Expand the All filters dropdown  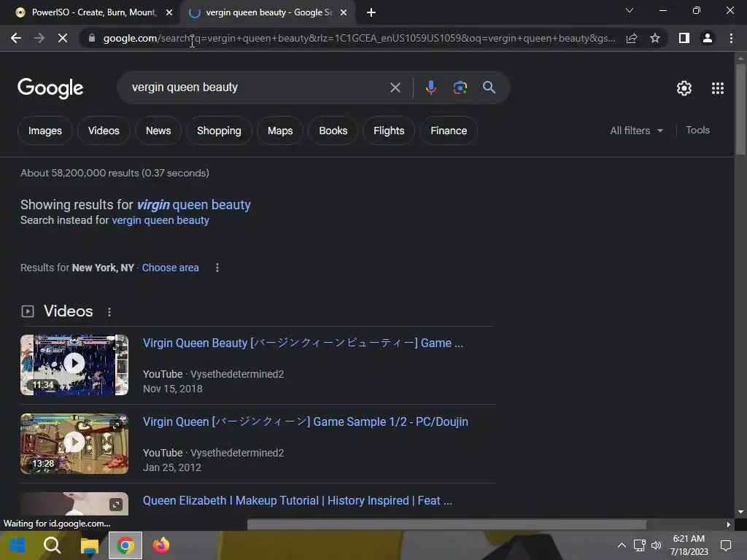pos(636,131)
